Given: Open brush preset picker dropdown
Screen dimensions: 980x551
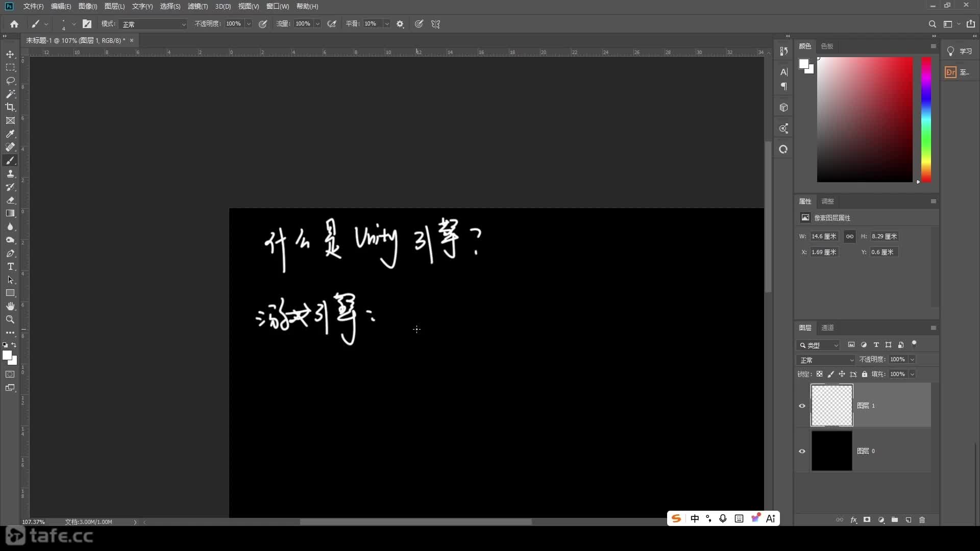Looking at the screenshot, I should (73, 24).
